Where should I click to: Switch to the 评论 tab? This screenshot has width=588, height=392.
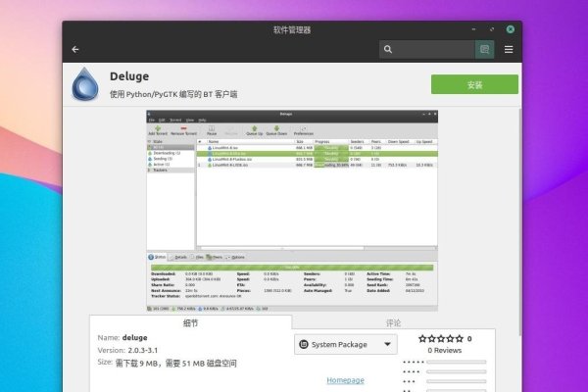click(x=393, y=323)
